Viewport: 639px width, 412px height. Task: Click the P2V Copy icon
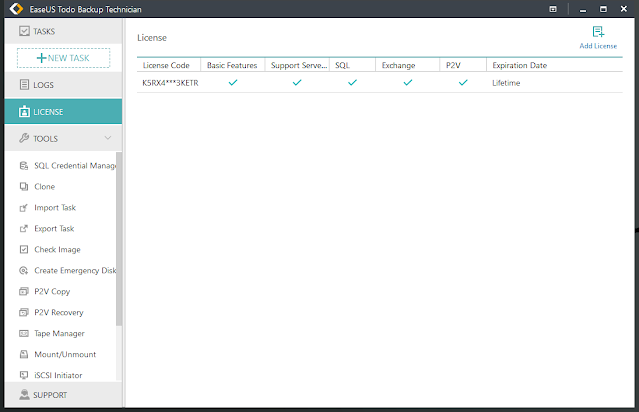point(24,291)
